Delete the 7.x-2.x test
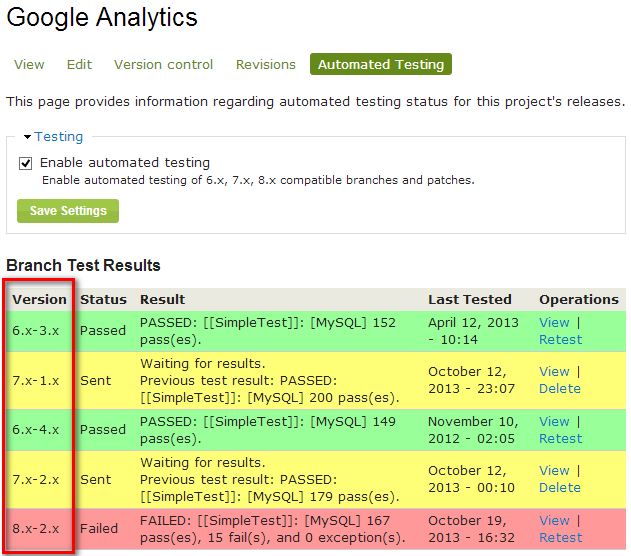 tap(560, 488)
